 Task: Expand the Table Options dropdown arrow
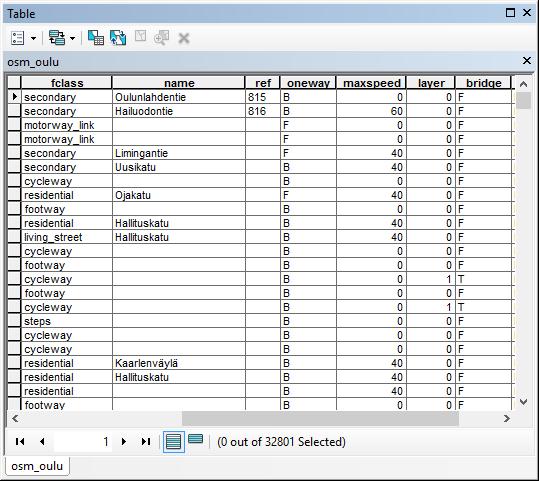point(33,38)
